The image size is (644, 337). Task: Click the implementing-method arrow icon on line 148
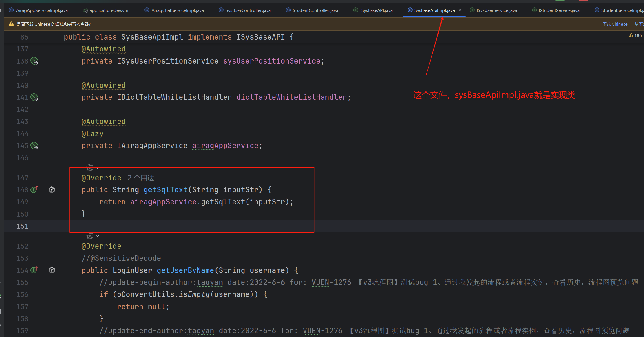(x=34, y=189)
